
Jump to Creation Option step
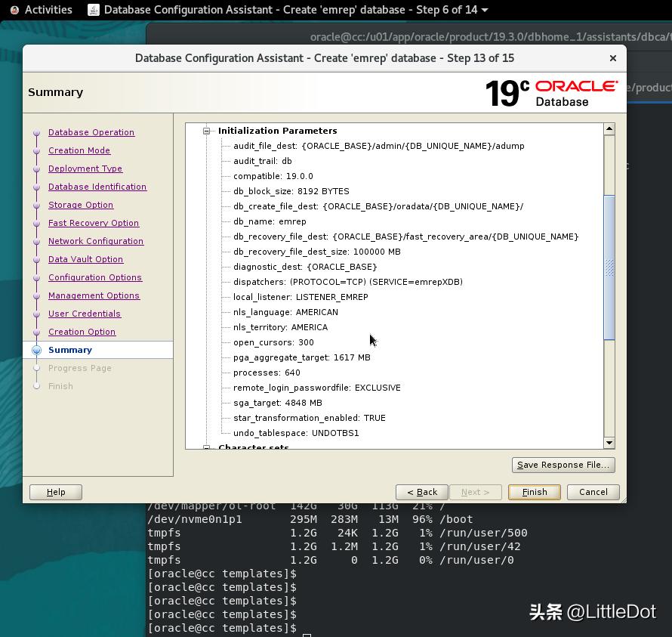coord(82,332)
